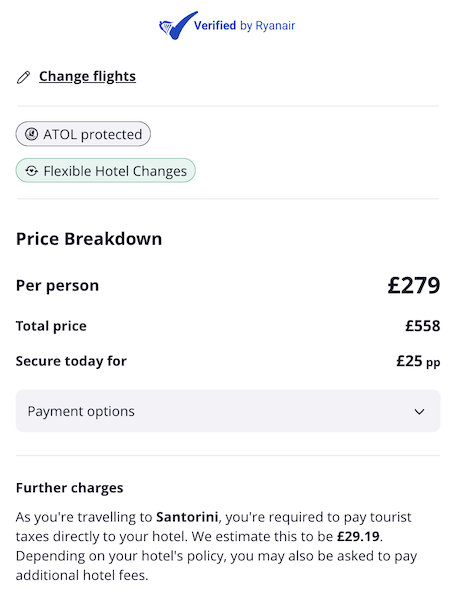
Task: Expand the Payment options dropdown
Action: click(x=228, y=411)
